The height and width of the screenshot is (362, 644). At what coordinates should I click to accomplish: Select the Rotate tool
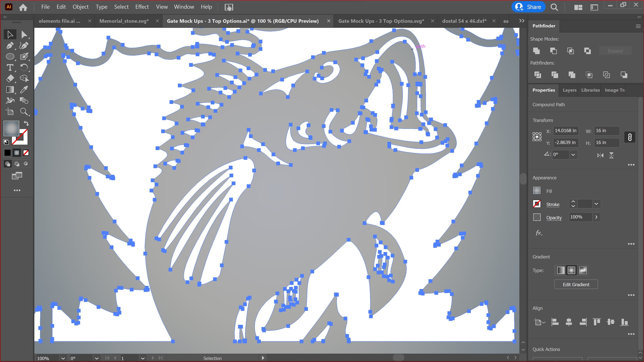click(x=24, y=68)
